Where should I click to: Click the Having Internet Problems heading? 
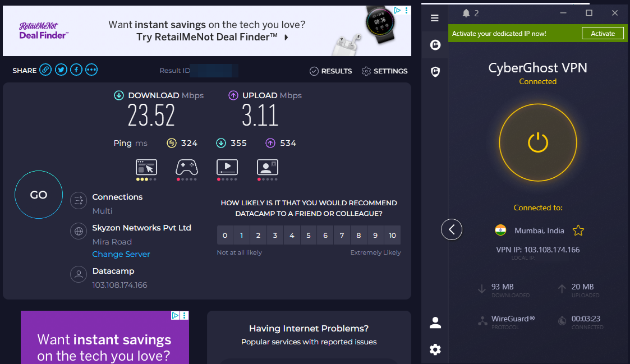tap(309, 328)
